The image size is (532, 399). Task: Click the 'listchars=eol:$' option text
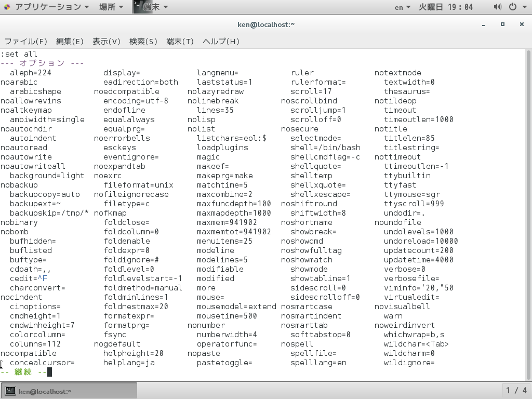pyautogui.click(x=232, y=138)
